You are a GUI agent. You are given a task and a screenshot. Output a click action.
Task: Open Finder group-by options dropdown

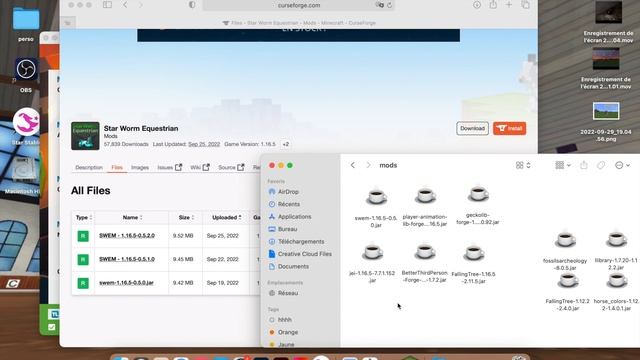563,165
